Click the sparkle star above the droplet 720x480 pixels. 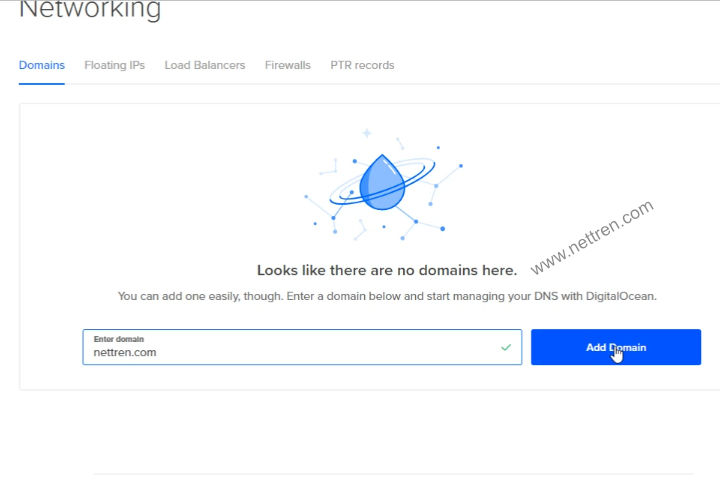point(367,133)
